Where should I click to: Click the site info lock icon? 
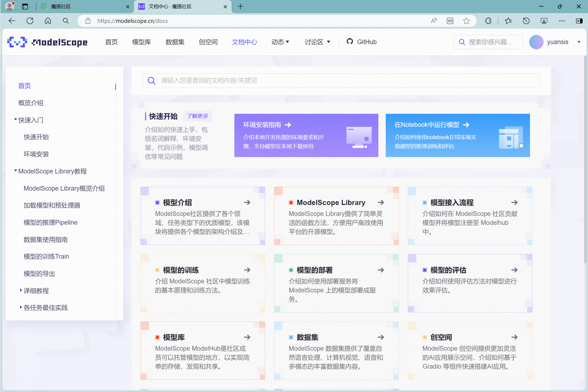tap(88, 21)
